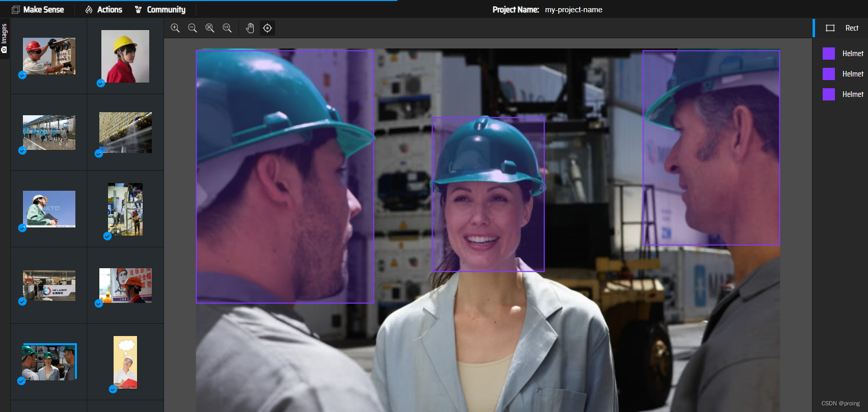868x412 pixels.
Task: Select the second Helmet label entry
Action: coord(852,74)
